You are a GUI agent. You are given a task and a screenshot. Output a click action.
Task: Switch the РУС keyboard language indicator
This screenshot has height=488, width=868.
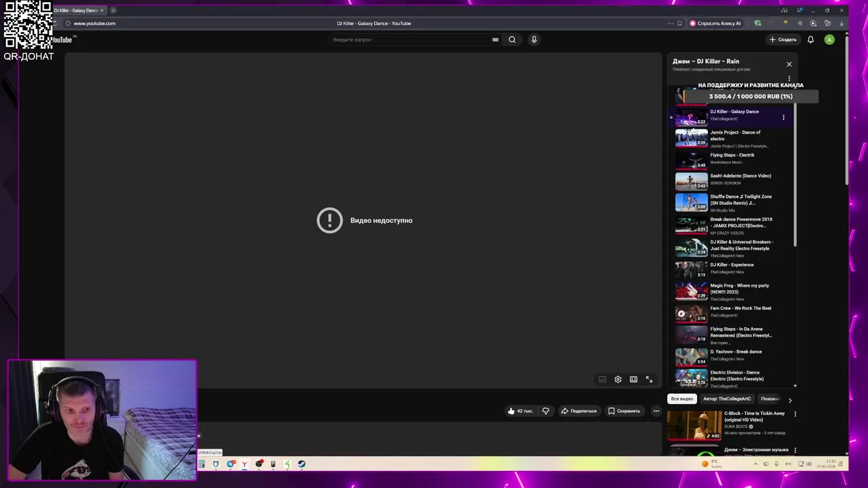(x=788, y=464)
